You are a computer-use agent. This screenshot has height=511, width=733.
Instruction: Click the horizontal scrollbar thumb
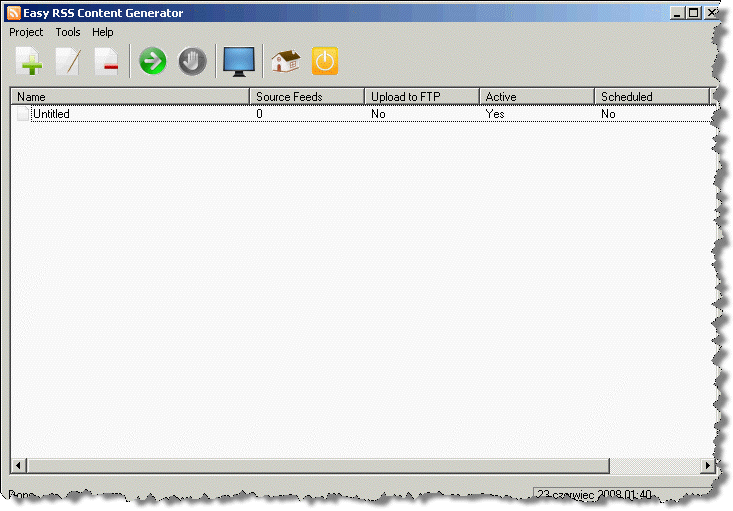click(318, 465)
